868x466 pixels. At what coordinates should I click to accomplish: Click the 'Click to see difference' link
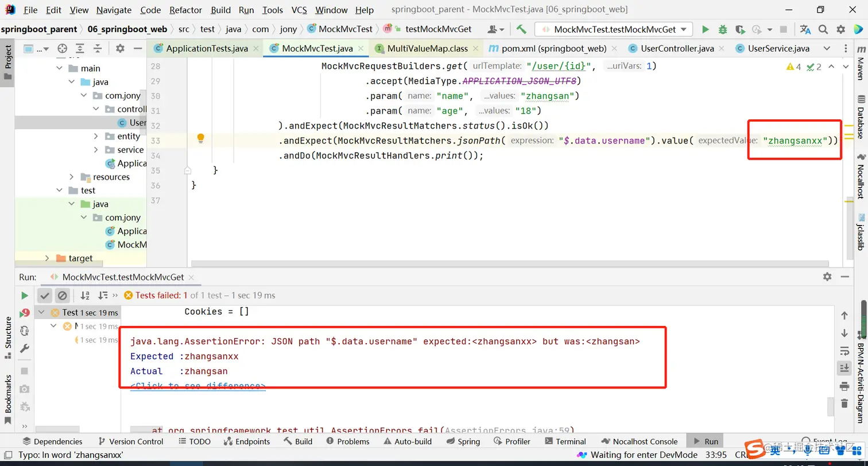198,386
